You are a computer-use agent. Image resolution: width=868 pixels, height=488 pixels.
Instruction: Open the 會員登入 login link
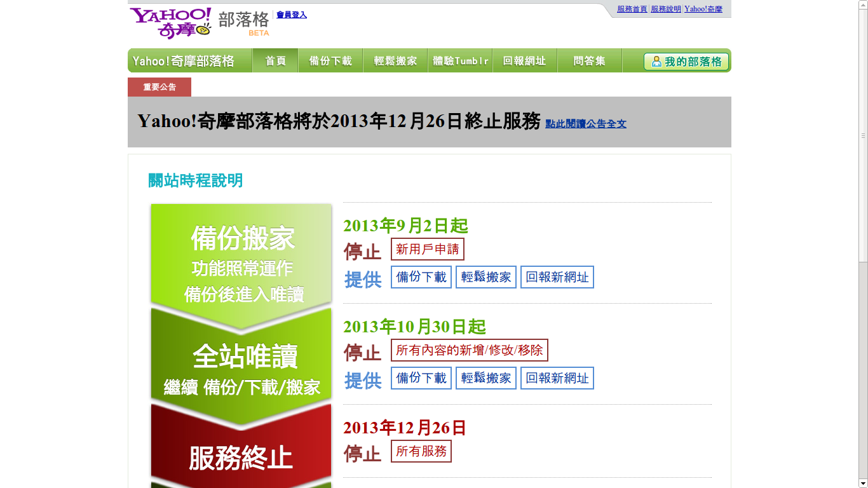click(292, 15)
